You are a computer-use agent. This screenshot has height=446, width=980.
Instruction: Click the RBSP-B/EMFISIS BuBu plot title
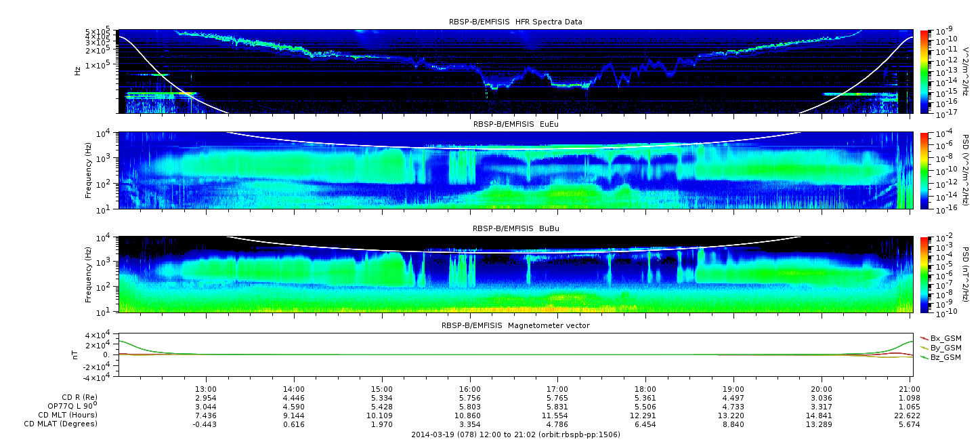click(x=515, y=229)
